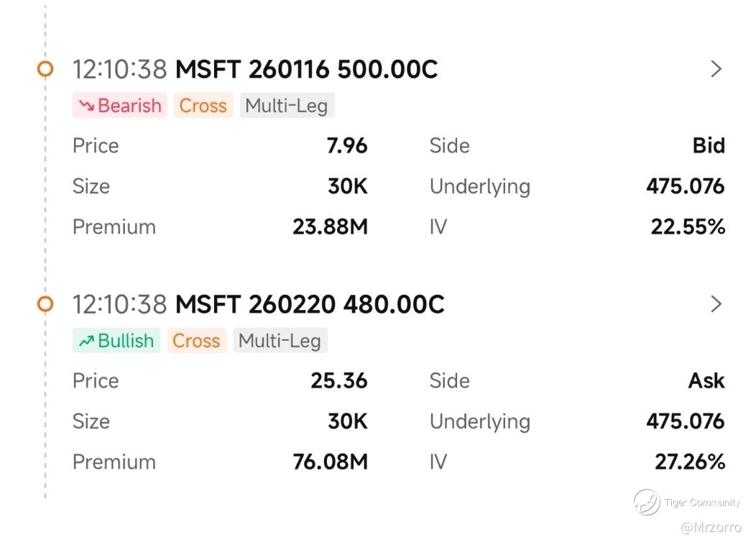The image size is (756, 545).
Task: Click the Cross tag on the 500.00C trade
Action: coord(203,106)
